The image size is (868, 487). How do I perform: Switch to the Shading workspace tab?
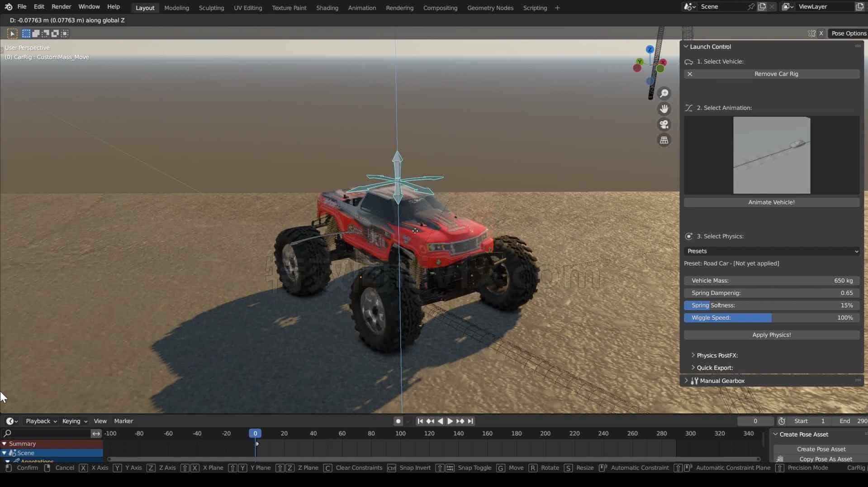coord(327,8)
